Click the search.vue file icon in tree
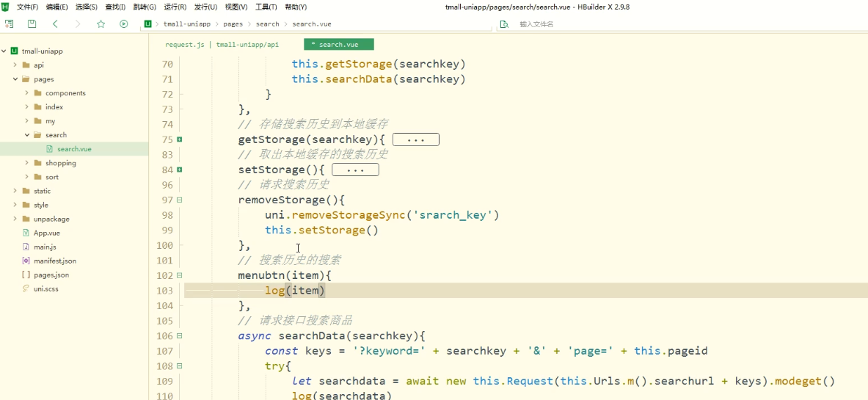This screenshot has width=868, height=400. coord(49,149)
